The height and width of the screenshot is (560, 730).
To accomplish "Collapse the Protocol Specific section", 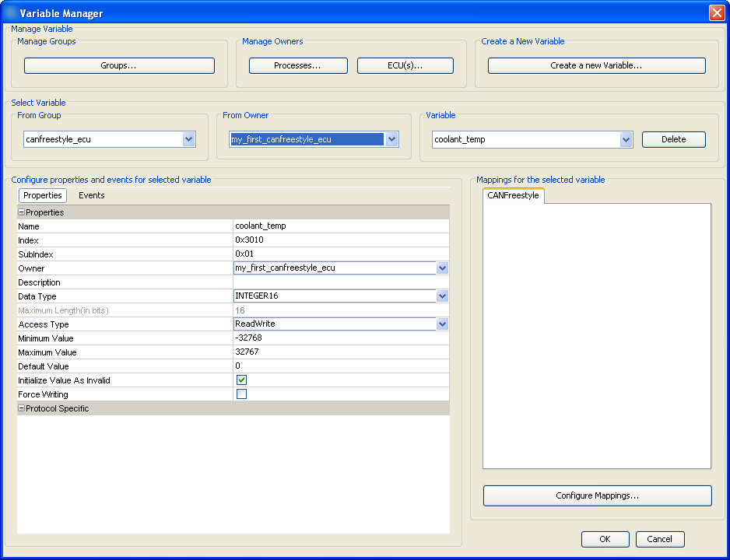I will click(x=22, y=408).
